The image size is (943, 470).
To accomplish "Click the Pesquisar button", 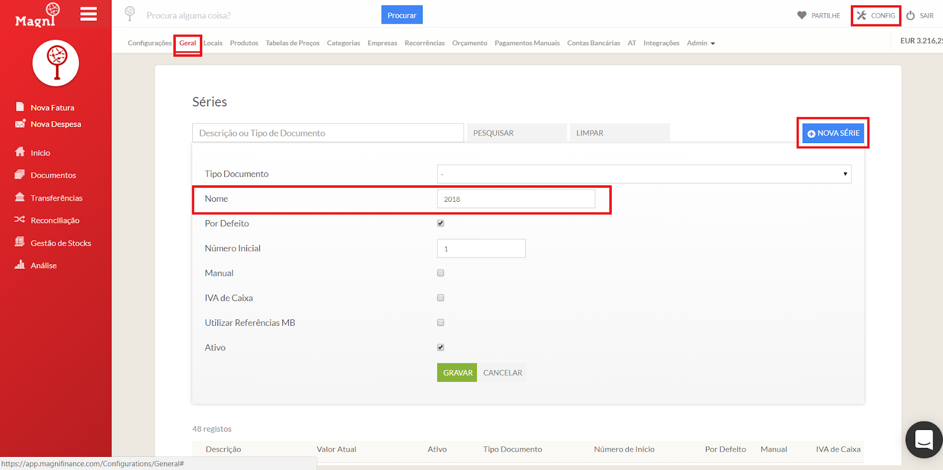I will point(517,133).
